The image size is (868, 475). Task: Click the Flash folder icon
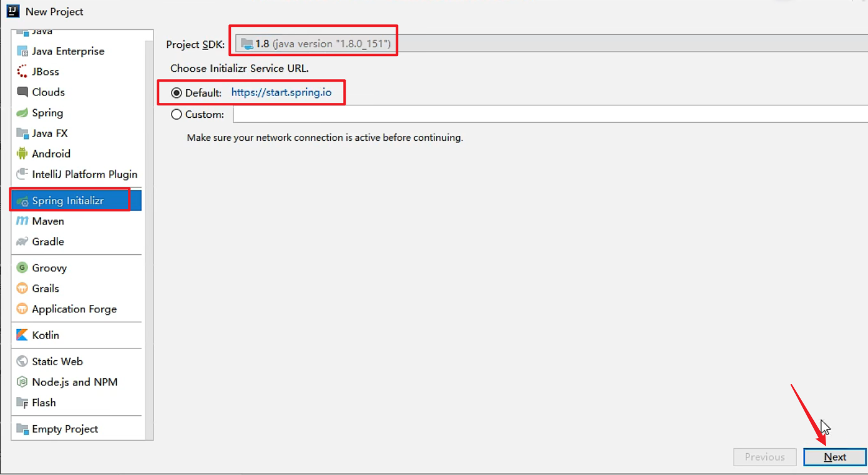pyautogui.click(x=22, y=403)
